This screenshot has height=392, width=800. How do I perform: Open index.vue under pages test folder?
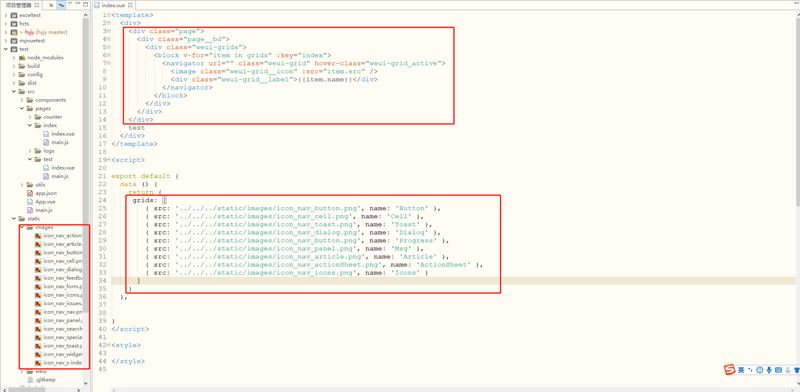tap(63, 167)
